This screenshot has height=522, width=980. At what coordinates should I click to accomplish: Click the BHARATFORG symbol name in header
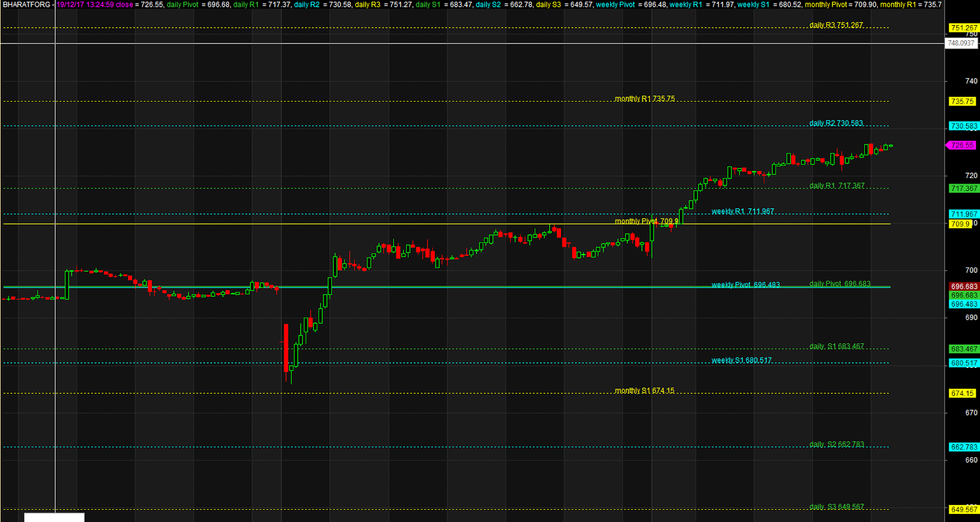point(26,4)
